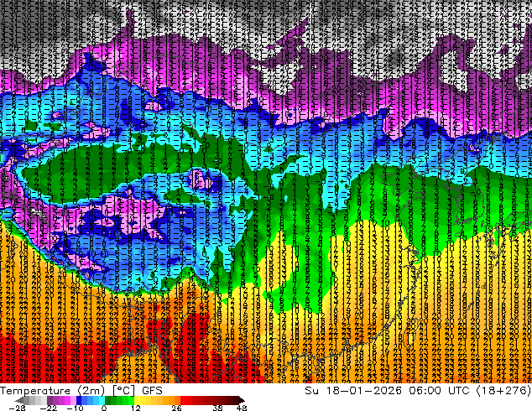This screenshot has height=411, width=532.
Task: Click the 'Su' weekday label
Action: point(311,391)
